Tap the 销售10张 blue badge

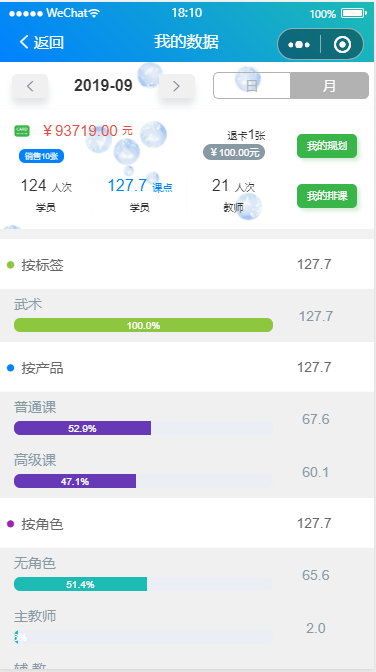tap(41, 156)
